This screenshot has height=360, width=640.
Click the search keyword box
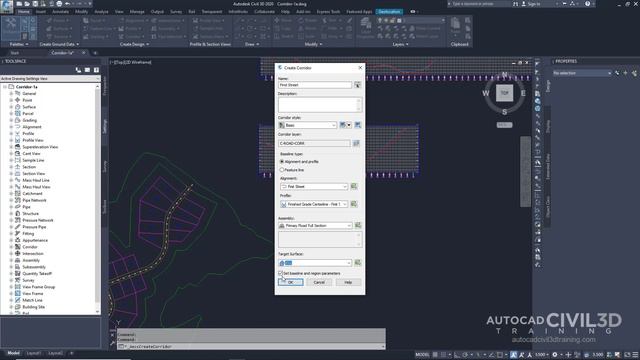tap(479, 4)
